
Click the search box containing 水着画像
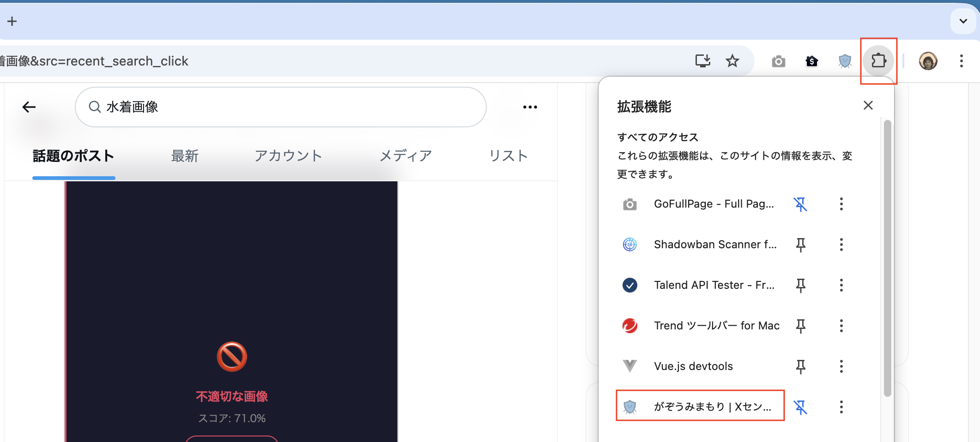pyautogui.click(x=281, y=107)
